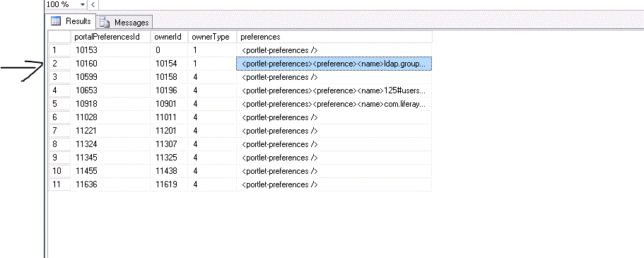
Task: Click the ownerType column header
Action: (212, 37)
